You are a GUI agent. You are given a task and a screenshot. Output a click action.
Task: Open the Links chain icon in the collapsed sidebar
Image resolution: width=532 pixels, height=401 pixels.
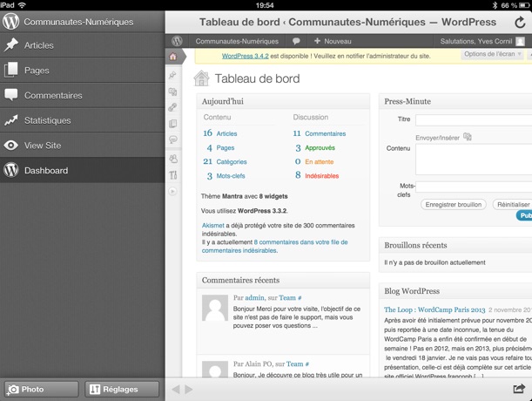tap(172, 107)
